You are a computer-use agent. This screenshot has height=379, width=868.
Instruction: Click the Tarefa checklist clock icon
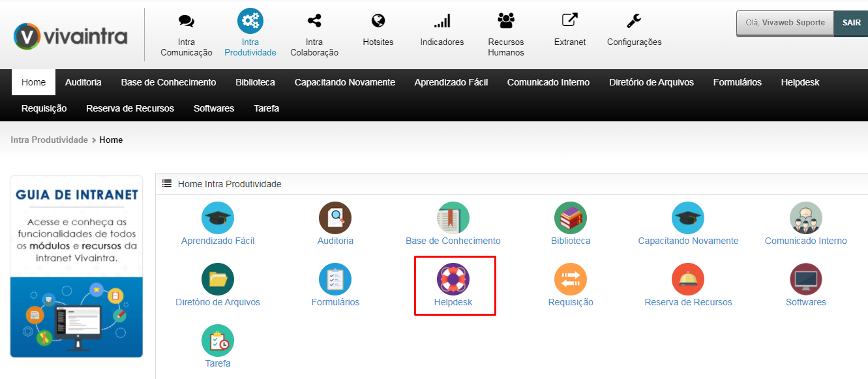(x=218, y=341)
